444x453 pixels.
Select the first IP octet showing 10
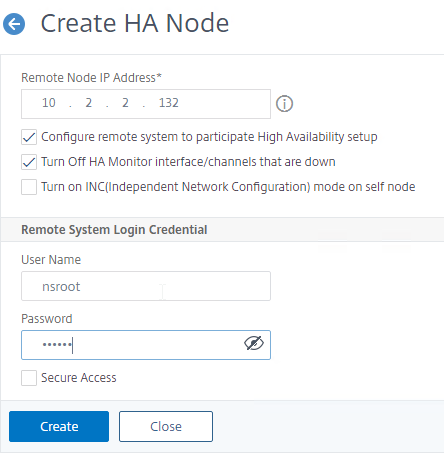click(x=49, y=103)
